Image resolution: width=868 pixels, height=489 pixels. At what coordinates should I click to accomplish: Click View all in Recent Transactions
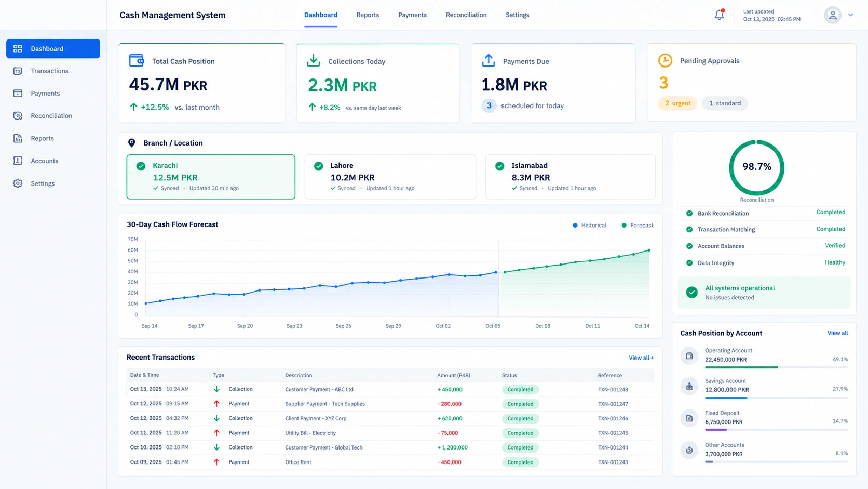[641, 358]
